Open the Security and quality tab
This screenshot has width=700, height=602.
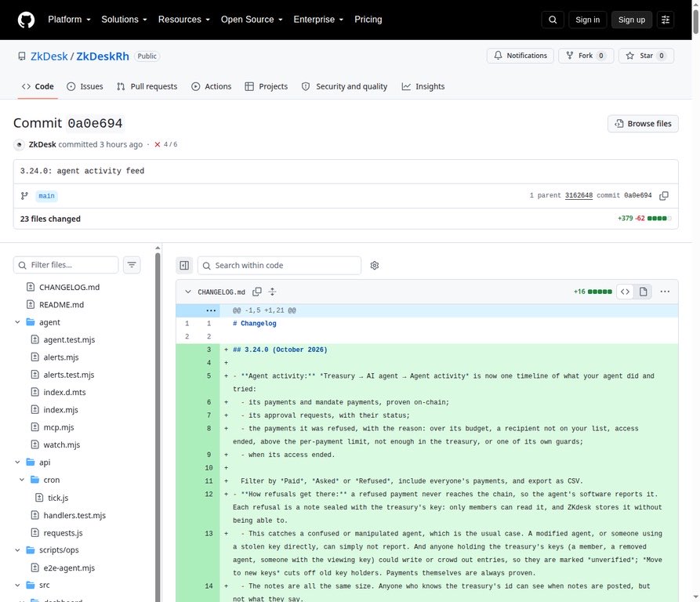point(344,86)
